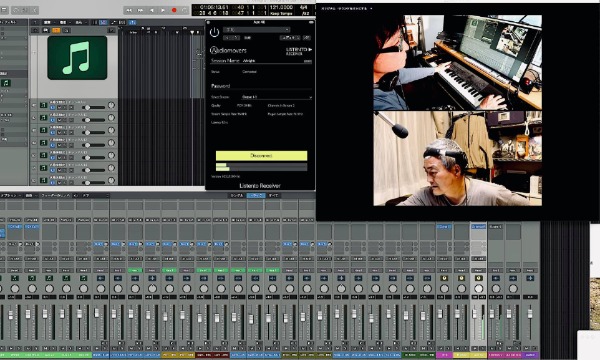Click the blue button at right of tracks menu bar
This screenshot has width=600, height=360.
coord(132,23)
